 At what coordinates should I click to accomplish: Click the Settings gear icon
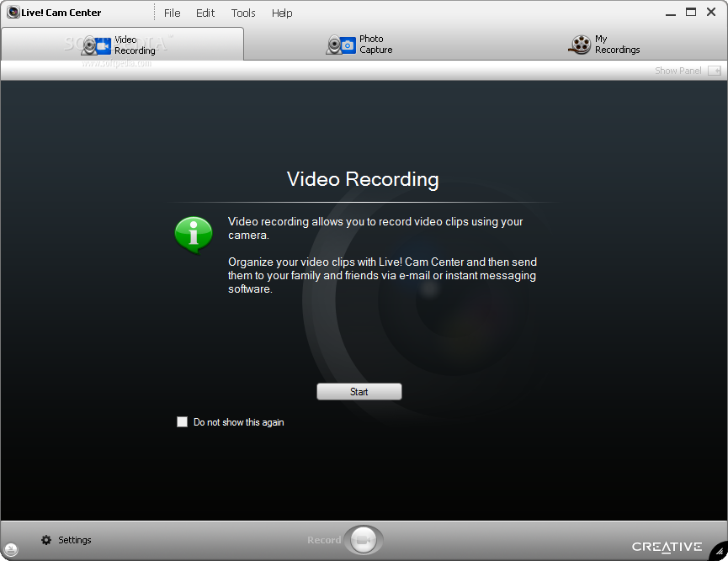coord(46,540)
